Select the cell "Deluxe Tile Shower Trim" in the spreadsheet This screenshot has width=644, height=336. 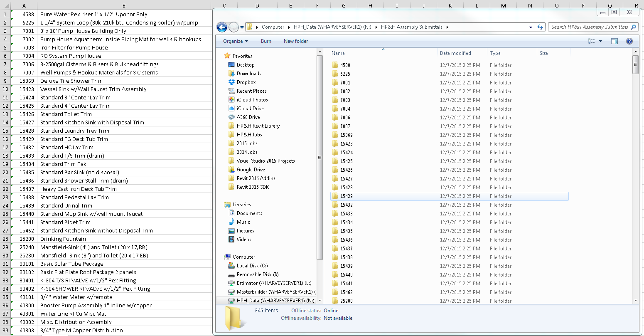pos(124,81)
